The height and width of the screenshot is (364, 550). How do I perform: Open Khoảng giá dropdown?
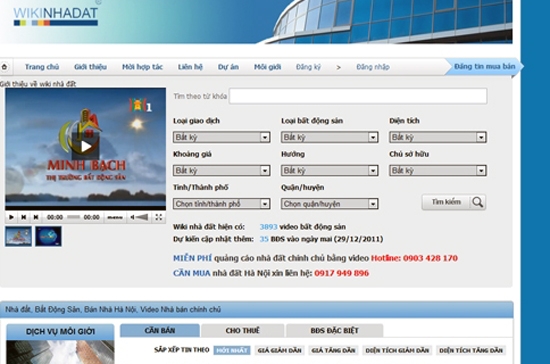(221, 170)
